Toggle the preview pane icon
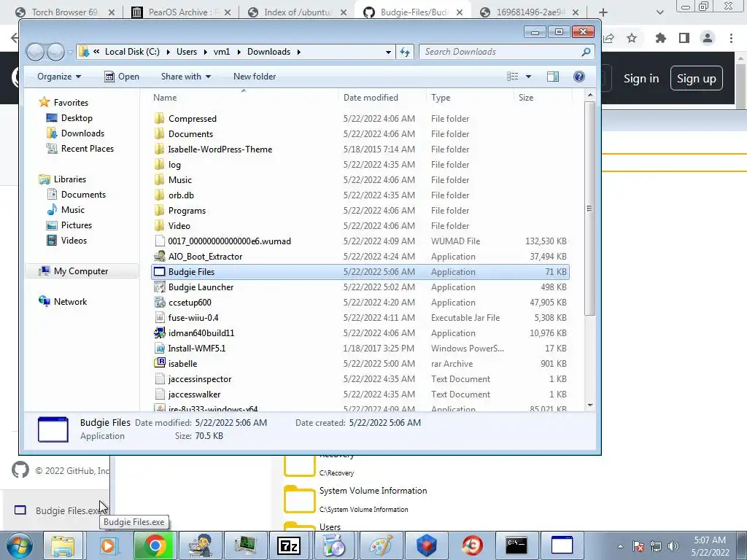The height and width of the screenshot is (560, 747). coord(553,77)
